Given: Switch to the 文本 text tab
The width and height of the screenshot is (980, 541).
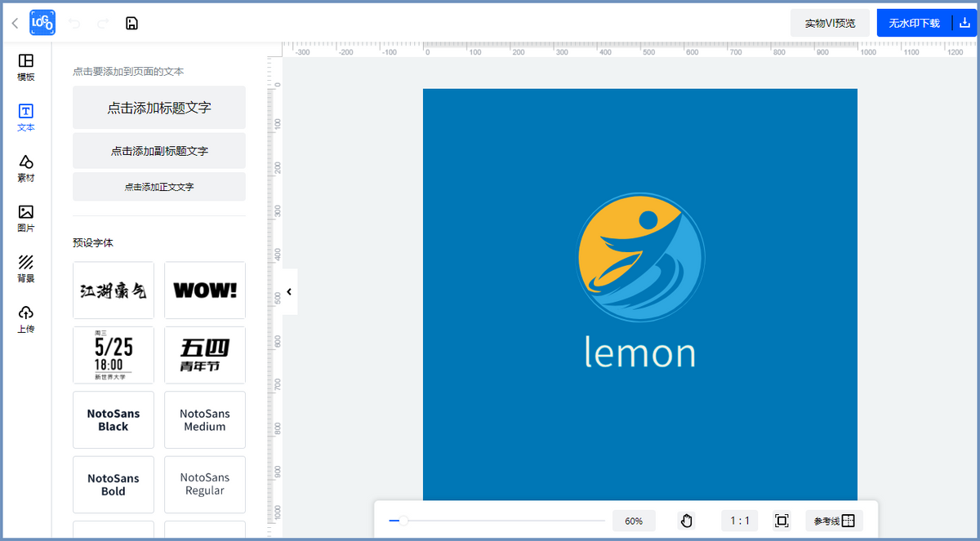Looking at the screenshot, I should tap(26, 118).
